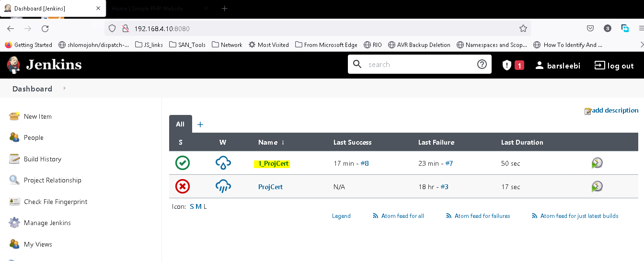The image size is (644, 261).
Task: Click the Dashboard breadcrumb link
Action: [32, 89]
